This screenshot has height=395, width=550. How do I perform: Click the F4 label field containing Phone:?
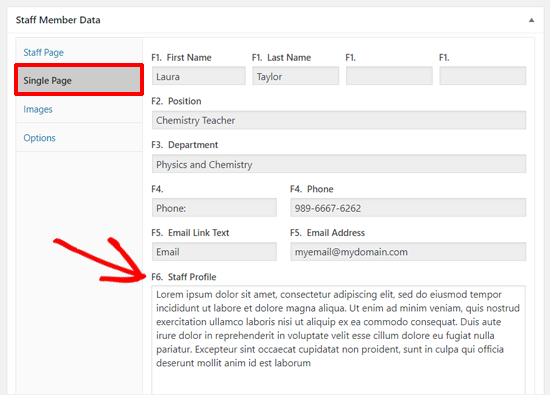(214, 208)
